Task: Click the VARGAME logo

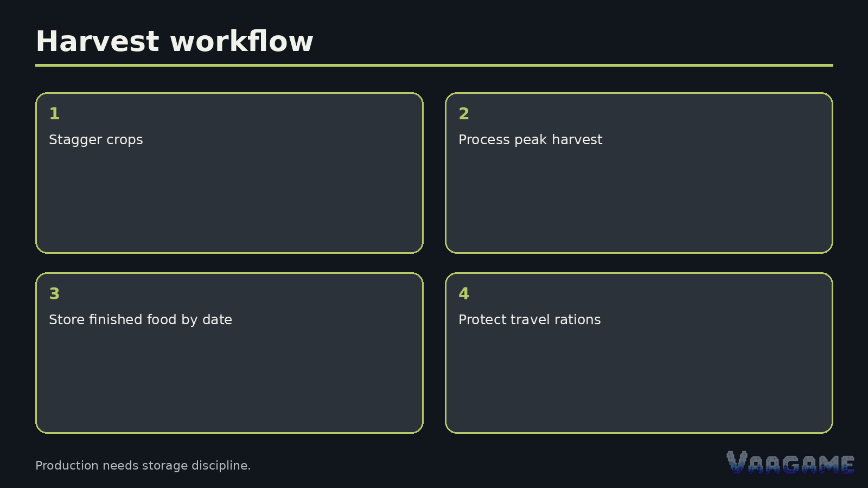Action: [x=790, y=463]
